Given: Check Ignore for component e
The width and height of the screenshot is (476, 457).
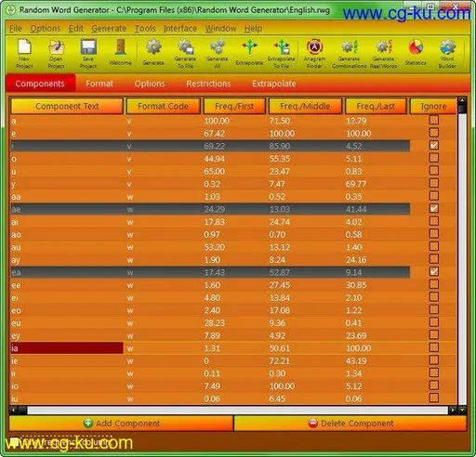Looking at the screenshot, I should coord(434,133).
